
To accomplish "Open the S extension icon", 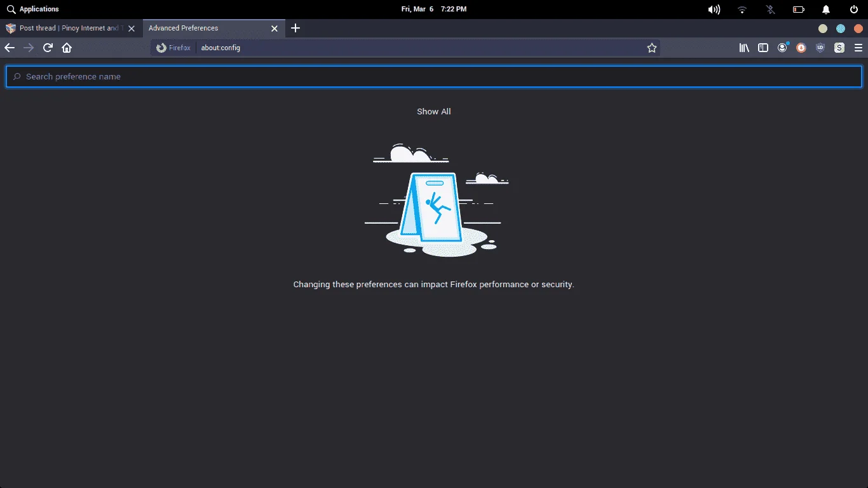I will tap(839, 48).
